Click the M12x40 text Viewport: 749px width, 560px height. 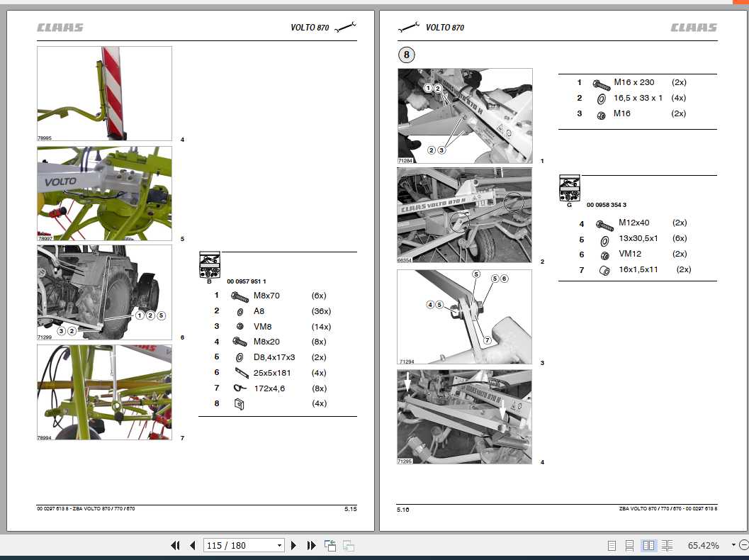634,223
